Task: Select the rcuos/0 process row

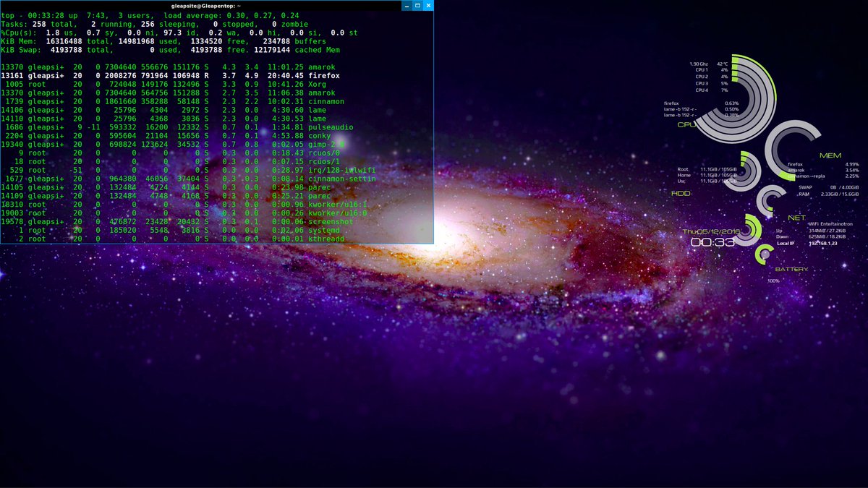Action: click(x=171, y=153)
